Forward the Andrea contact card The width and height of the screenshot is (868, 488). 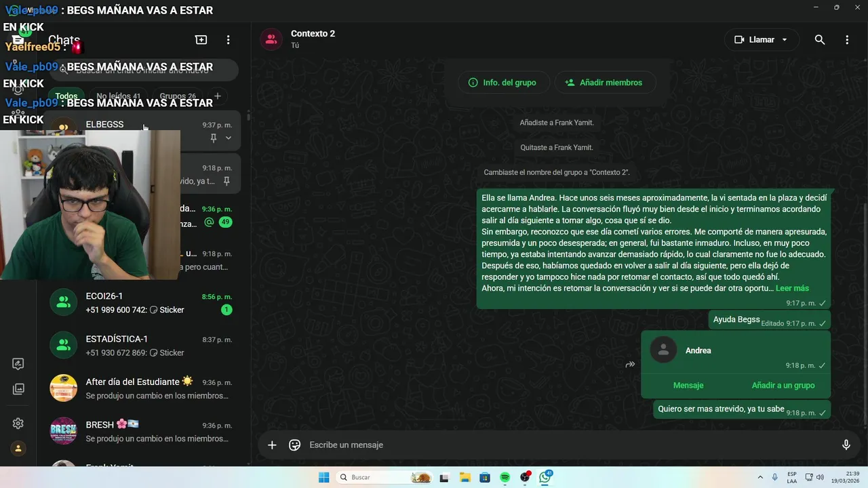coord(630,365)
